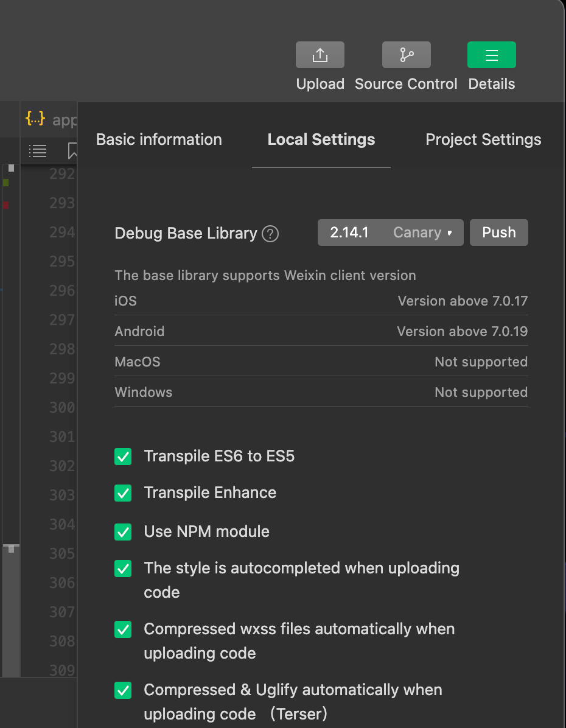The height and width of the screenshot is (728, 566).
Task: Click the Upload icon button
Action: [320, 55]
